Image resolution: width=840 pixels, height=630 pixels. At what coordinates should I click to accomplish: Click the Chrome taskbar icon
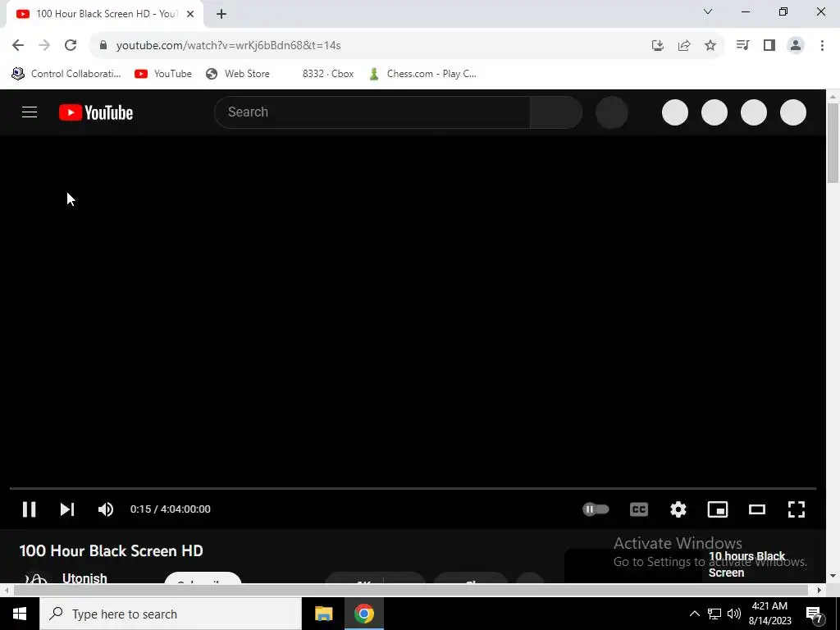[363, 614]
